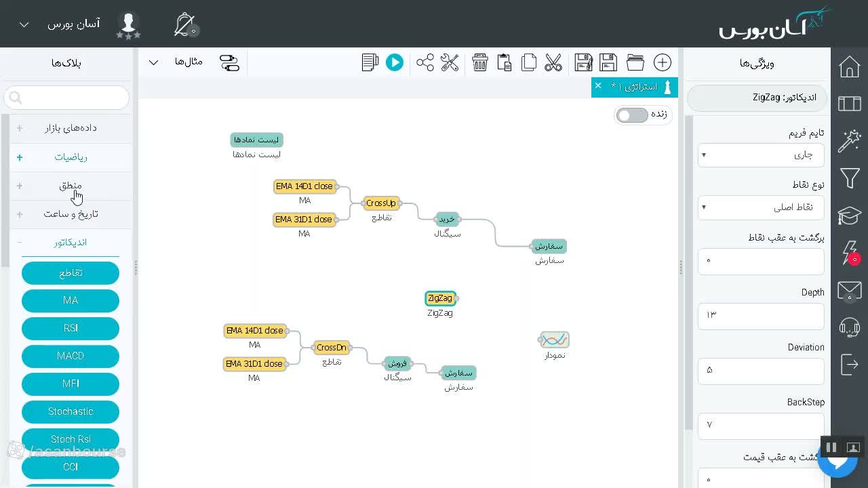Select the لیست نمادها node
This screenshot has height=488, width=868.
pyautogui.click(x=256, y=140)
